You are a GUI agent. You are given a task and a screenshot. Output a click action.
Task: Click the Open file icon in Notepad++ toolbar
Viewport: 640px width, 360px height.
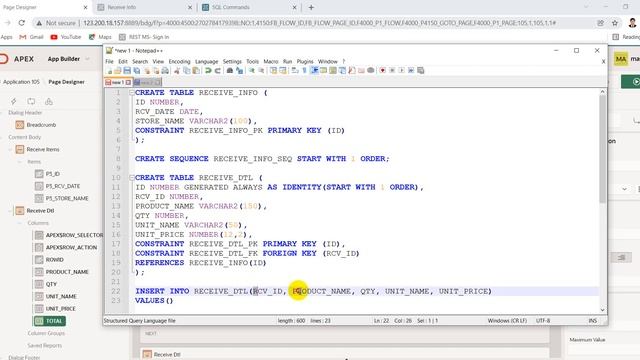point(118,71)
